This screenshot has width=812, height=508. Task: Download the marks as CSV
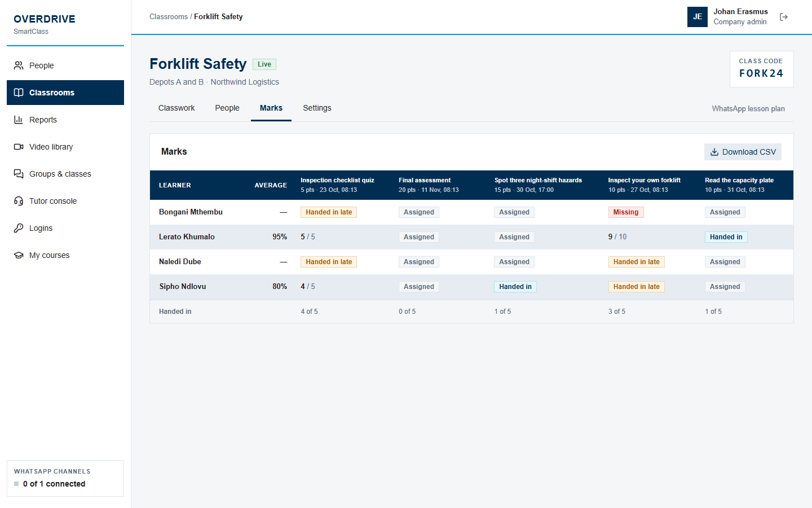coord(743,152)
